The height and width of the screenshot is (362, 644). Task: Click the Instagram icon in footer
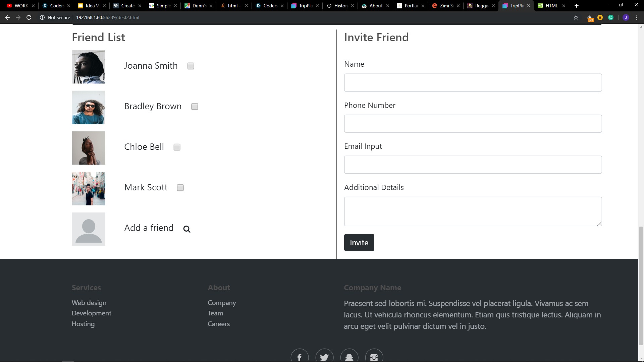click(x=374, y=357)
